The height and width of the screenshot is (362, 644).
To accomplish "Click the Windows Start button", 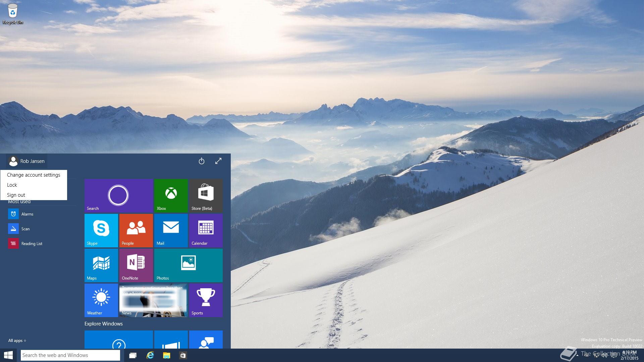I will tap(8, 355).
